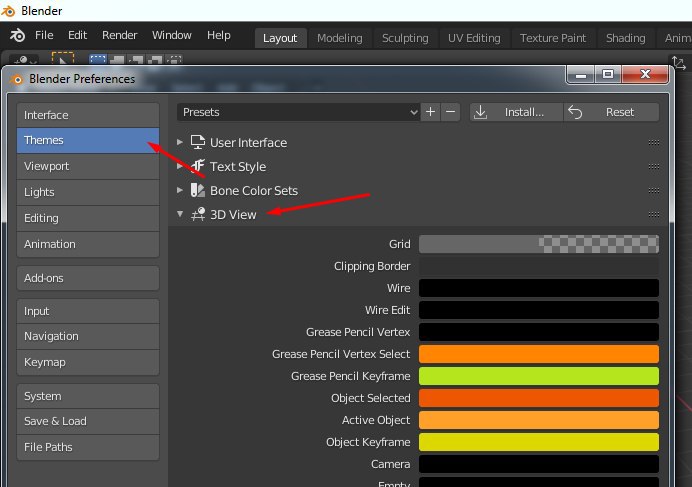The image size is (692, 487).
Task: Remove theme preset with minus button
Action: 450,112
